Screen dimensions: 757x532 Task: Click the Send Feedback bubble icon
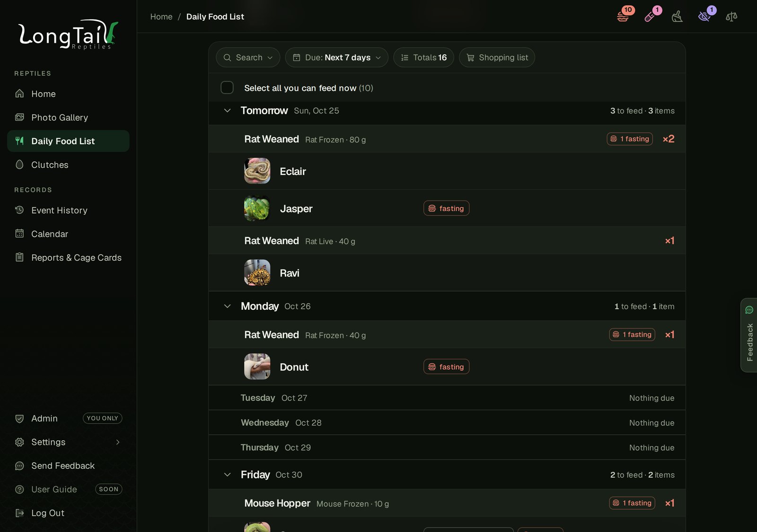(x=19, y=466)
